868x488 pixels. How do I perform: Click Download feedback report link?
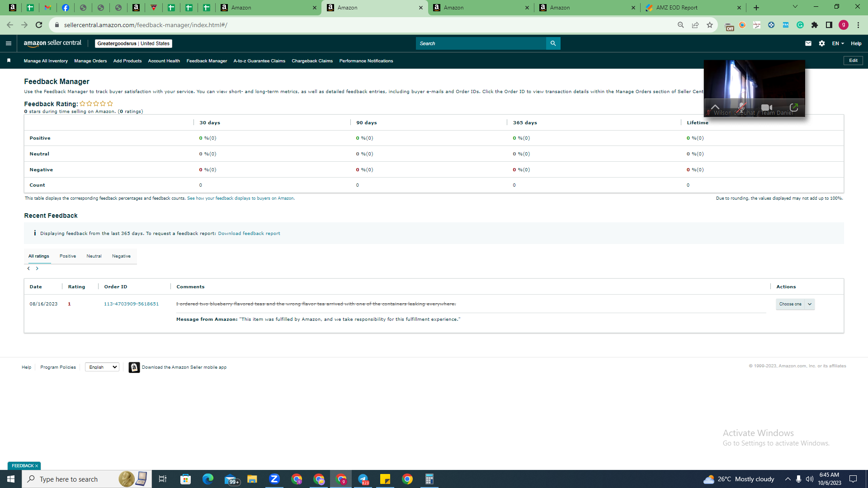coord(249,234)
